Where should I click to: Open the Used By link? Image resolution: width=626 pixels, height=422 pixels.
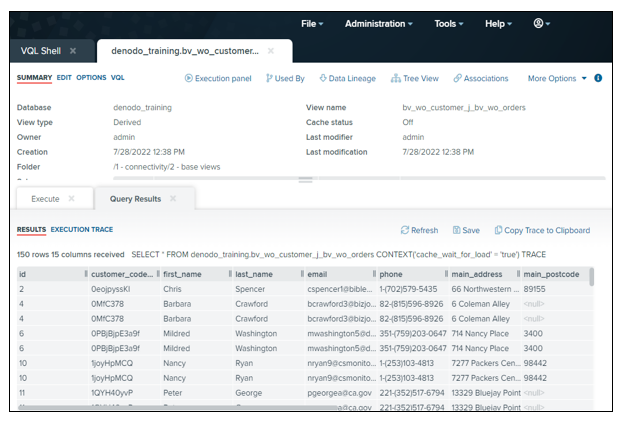click(289, 79)
